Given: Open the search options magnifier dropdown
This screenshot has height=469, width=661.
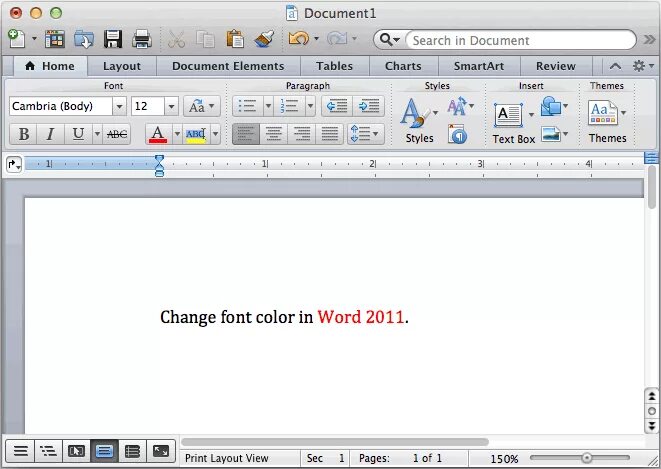Looking at the screenshot, I should [389, 40].
